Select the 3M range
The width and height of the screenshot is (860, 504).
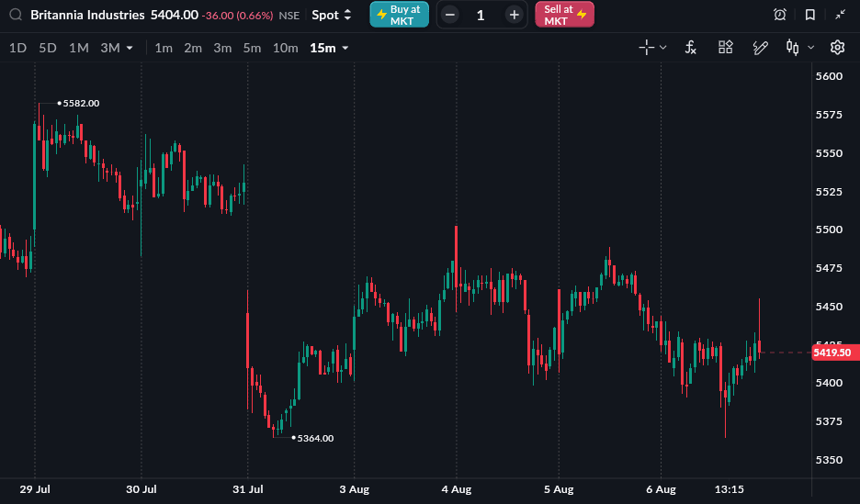pyautogui.click(x=109, y=49)
